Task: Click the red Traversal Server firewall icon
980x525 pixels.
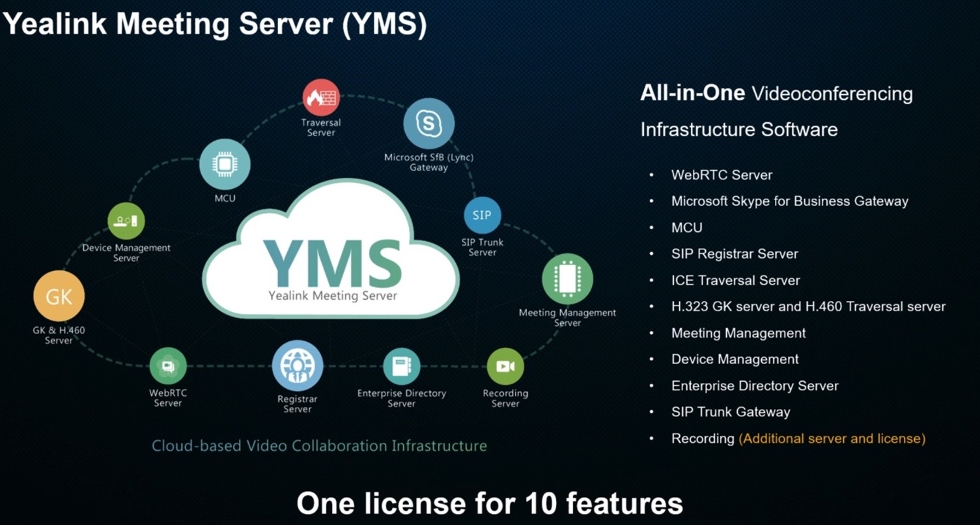Action: pos(321,98)
